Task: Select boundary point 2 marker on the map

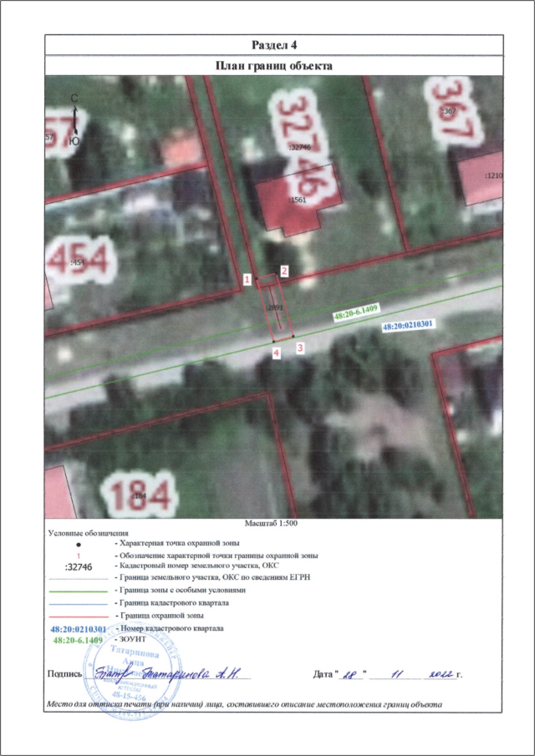Action: [284, 271]
